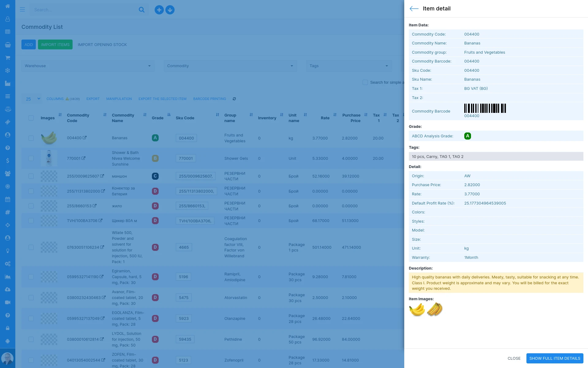
Task: Click the IMPORT ITEMS button
Action: pos(55,44)
